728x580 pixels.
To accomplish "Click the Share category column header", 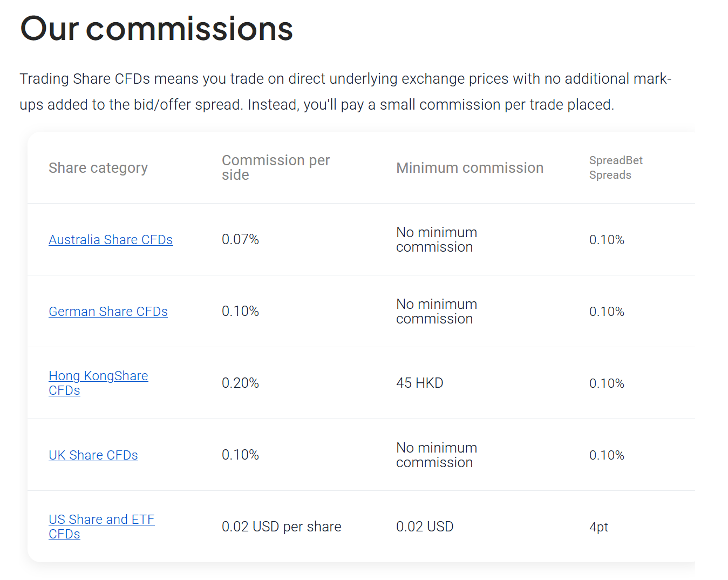I will [98, 168].
